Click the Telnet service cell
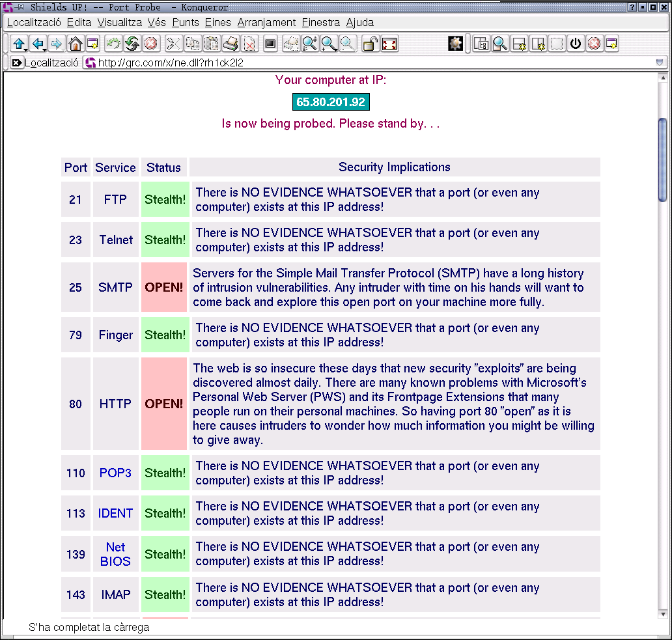672x640 pixels. [x=116, y=240]
